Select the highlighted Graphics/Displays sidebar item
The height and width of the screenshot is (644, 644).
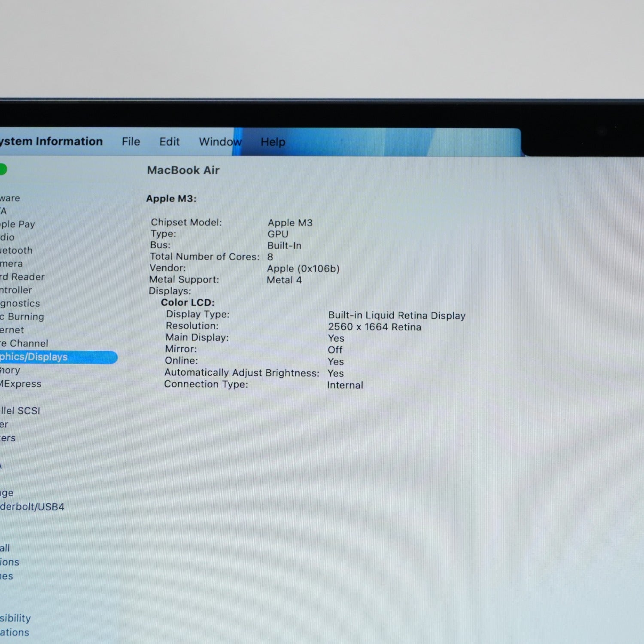(x=58, y=357)
